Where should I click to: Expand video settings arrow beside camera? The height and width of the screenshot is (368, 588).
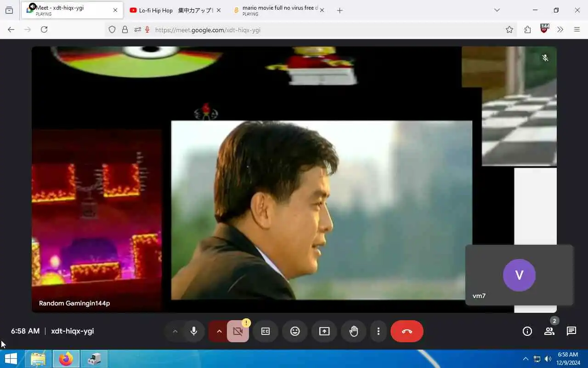coord(219,331)
